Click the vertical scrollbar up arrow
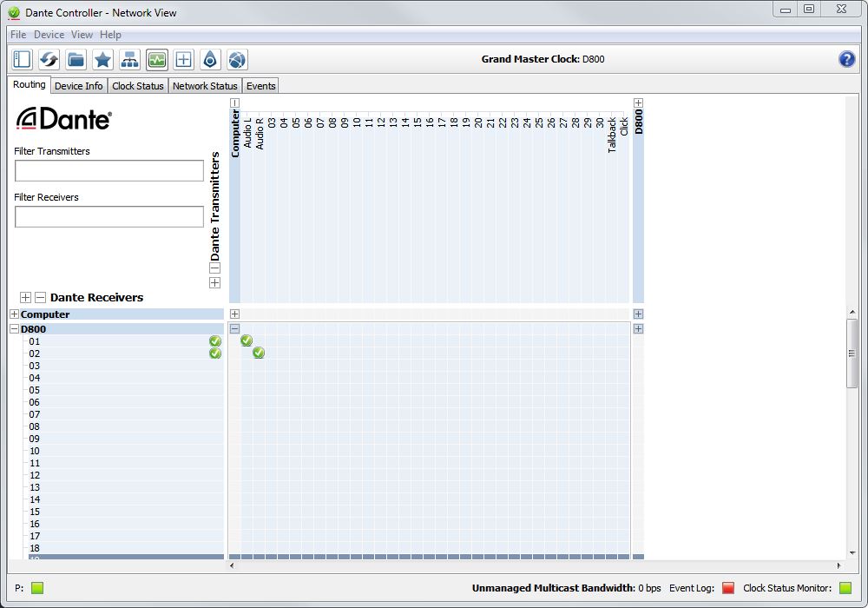Viewport: 868px width, 608px height. point(852,313)
